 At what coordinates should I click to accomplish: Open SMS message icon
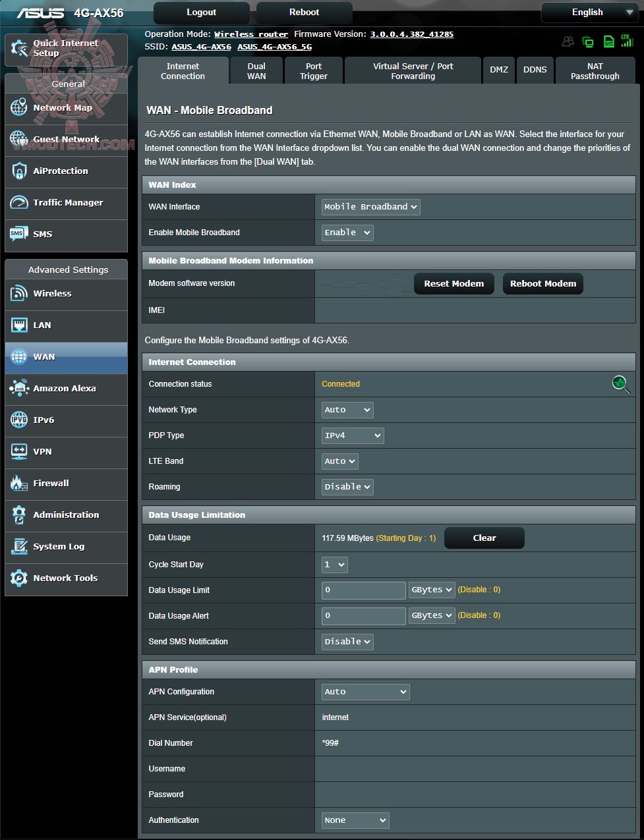(18, 235)
